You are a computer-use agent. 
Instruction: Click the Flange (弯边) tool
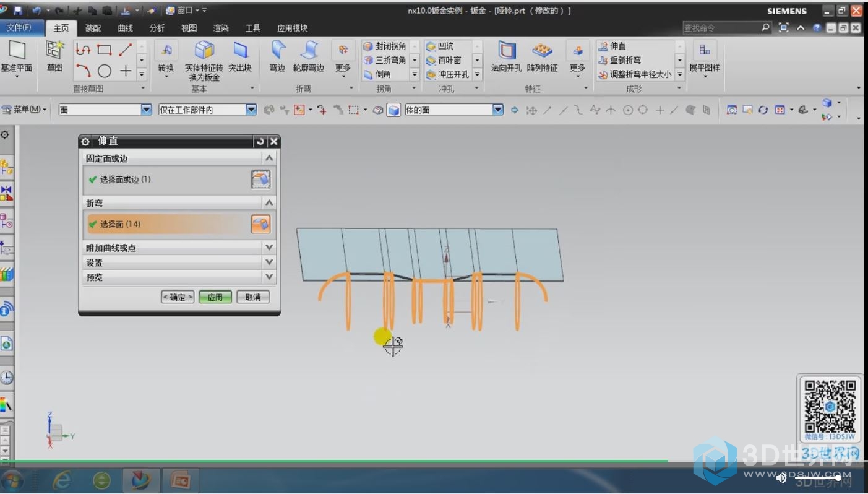(x=277, y=57)
